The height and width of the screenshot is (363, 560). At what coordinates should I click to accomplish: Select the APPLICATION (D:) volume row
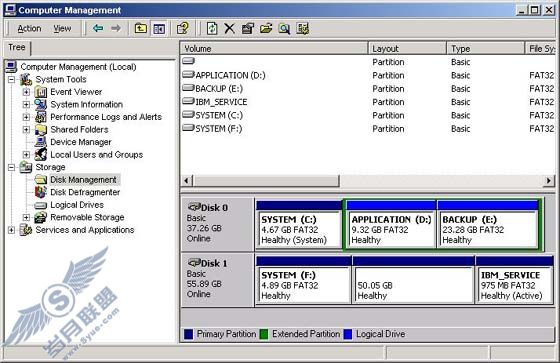pyautogui.click(x=368, y=75)
